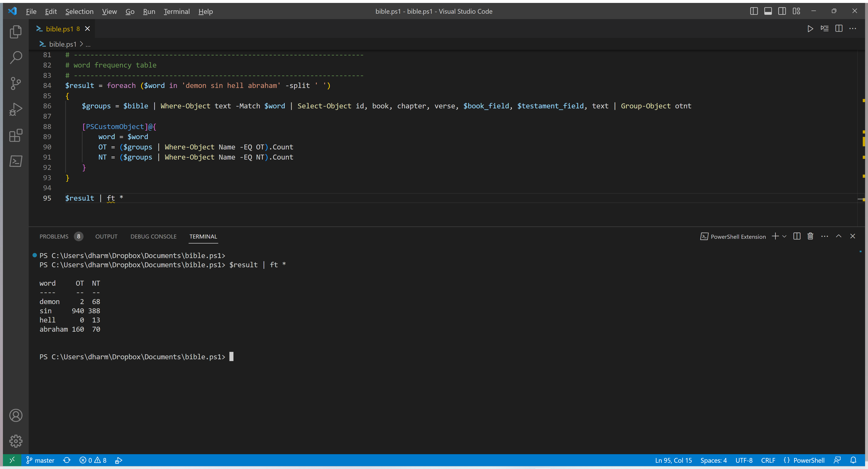Split the editor
868x469 pixels.
point(839,29)
